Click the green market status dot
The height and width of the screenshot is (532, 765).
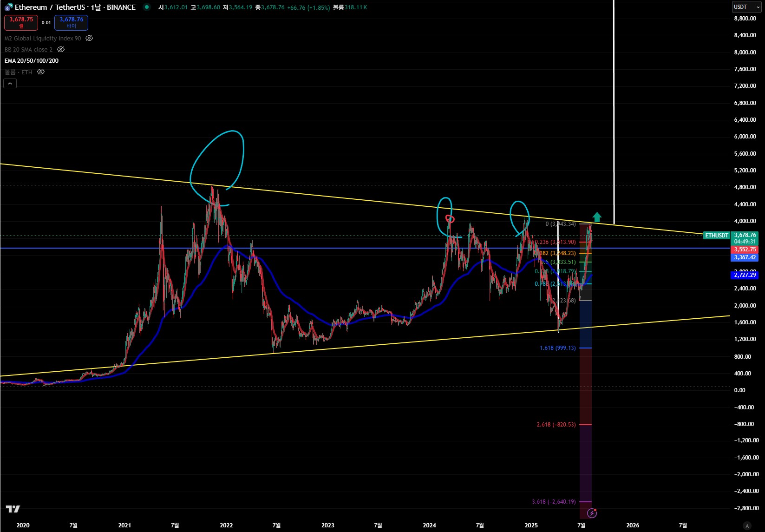[x=147, y=7]
